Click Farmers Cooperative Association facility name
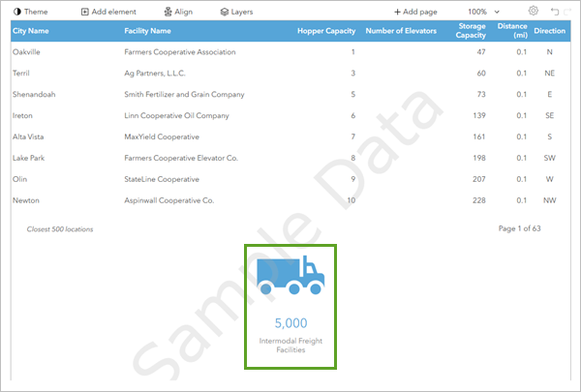 click(180, 52)
